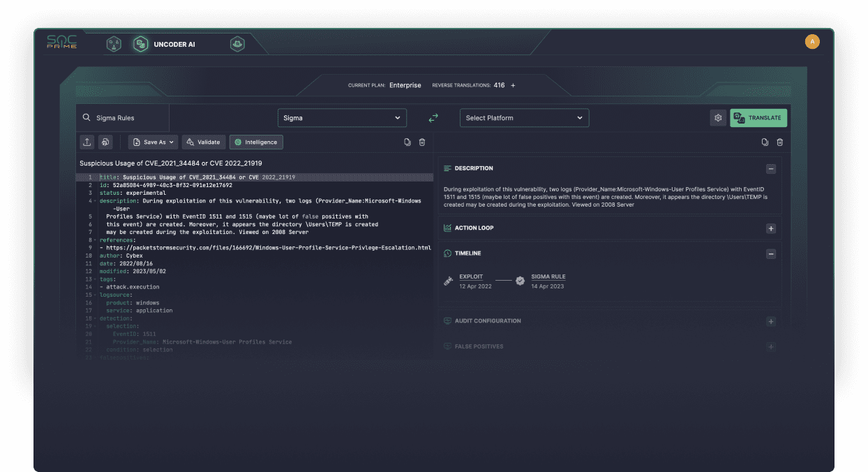This screenshot has height=472, width=868.
Task: Click the Validate button
Action: [x=203, y=142]
